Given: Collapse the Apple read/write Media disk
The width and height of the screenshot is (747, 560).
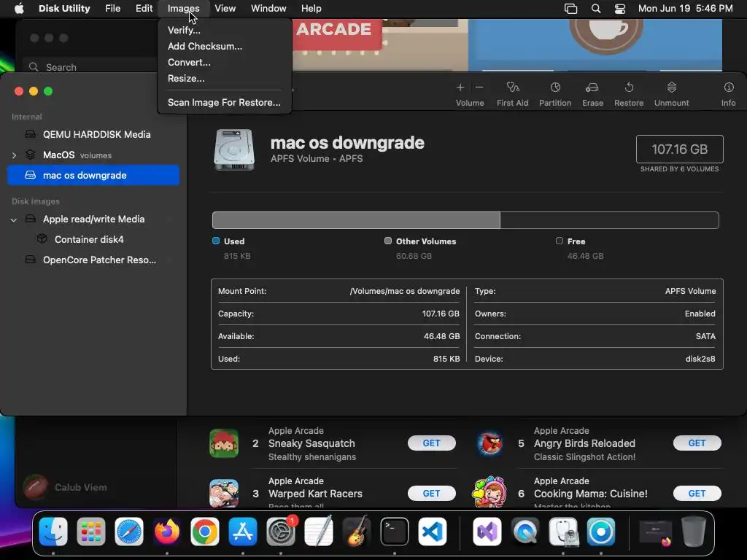Looking at the screenshot, I should point(14,219).
